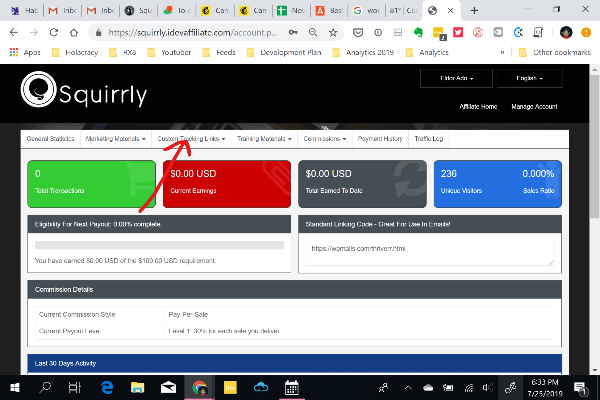600x400 pixels.
Task: Open the Windows Start menu
Action: click(15, 388)
